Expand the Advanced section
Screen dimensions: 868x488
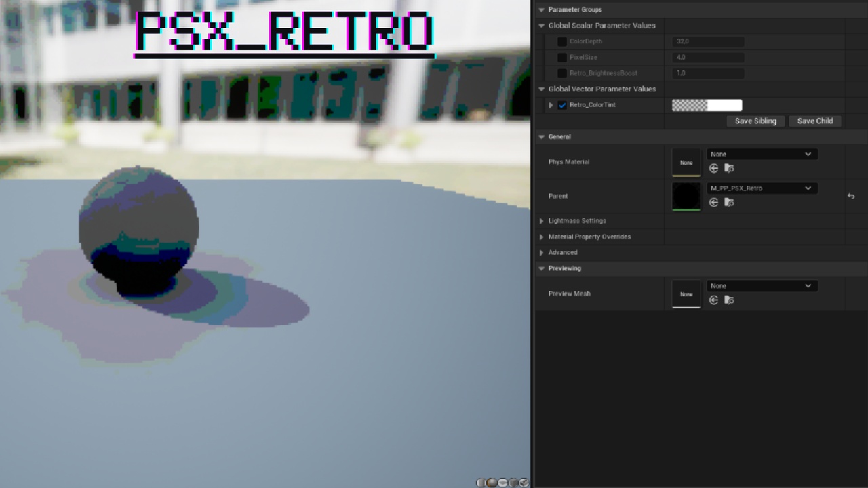pos(542,252)
